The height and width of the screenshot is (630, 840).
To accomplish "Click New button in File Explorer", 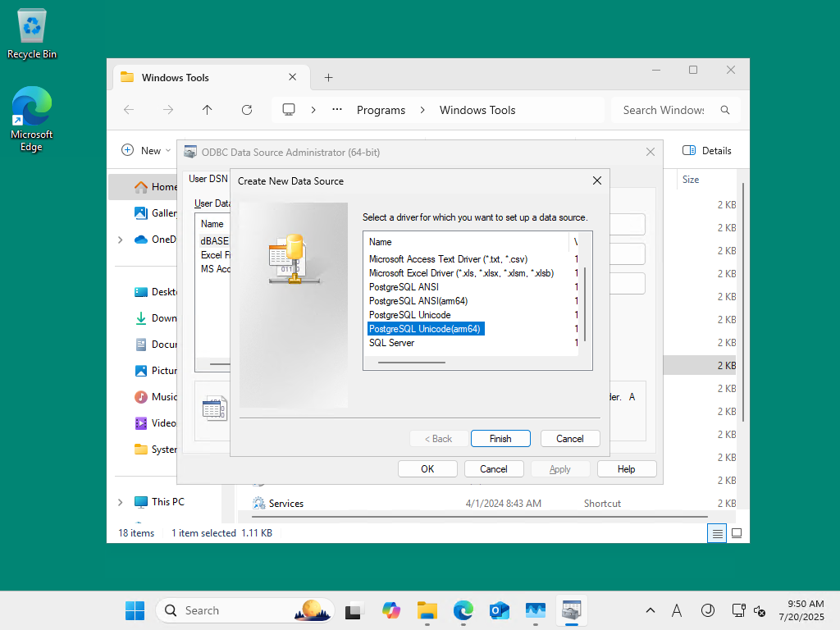I will [x=146, y=151].
